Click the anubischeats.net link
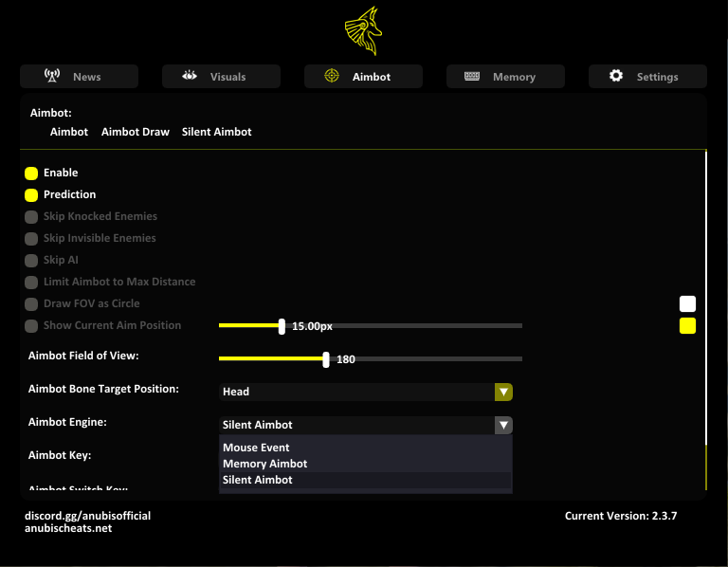Viewport: 728px width, 567px height. [x=68, y=528]
